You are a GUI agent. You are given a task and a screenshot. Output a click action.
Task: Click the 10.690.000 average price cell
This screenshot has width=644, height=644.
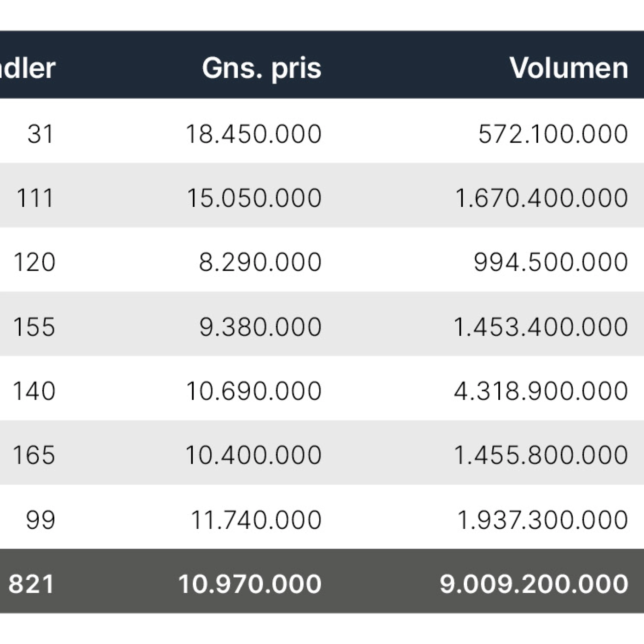point(254,391)
